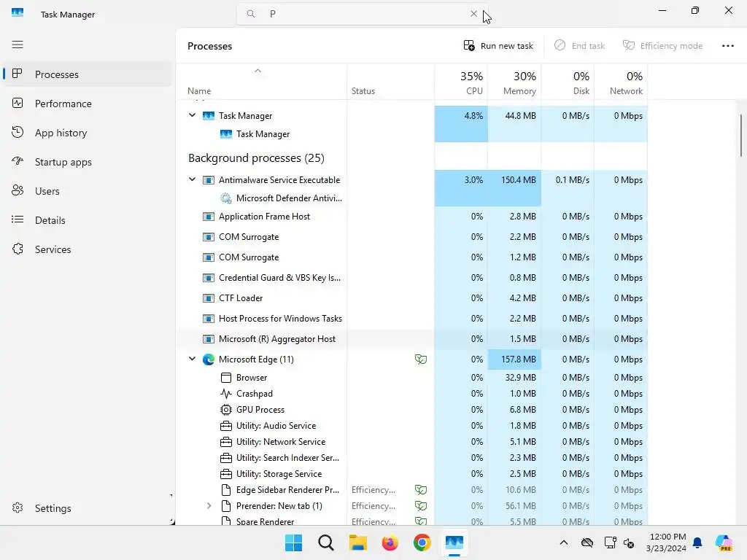Select Utility: Search Indexer Service row

pos(411,458)
